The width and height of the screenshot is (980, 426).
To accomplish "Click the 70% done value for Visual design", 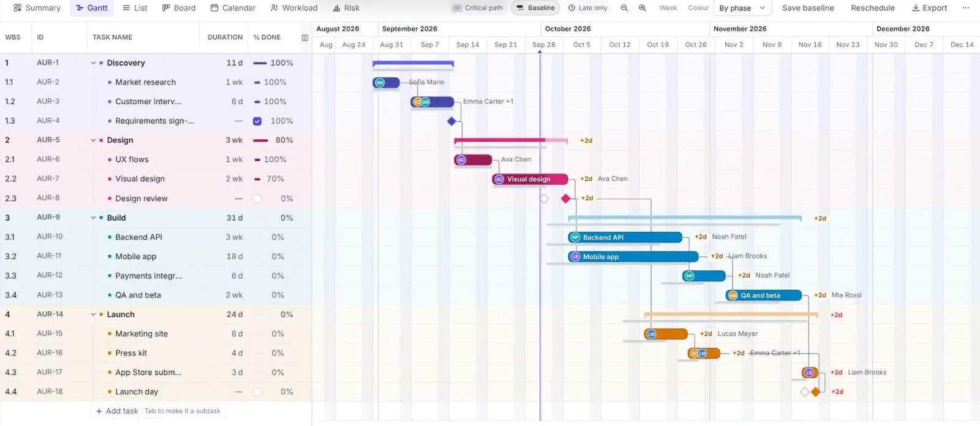I will pos(275,179).
